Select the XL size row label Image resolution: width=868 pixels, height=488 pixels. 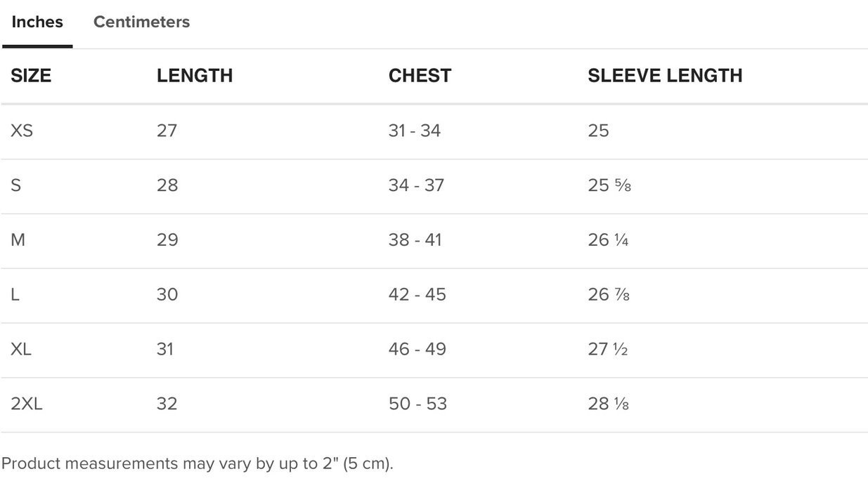(21, 349)
